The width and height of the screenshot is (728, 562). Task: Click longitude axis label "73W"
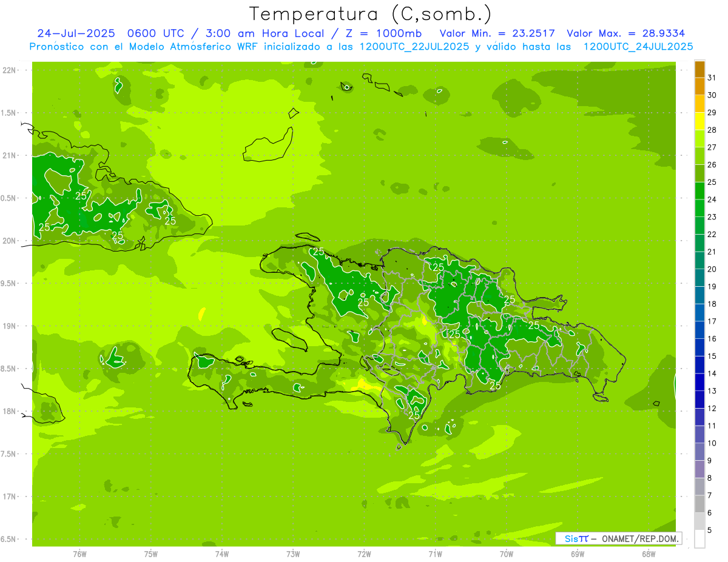pyautogui.click(x=293, y=554)
